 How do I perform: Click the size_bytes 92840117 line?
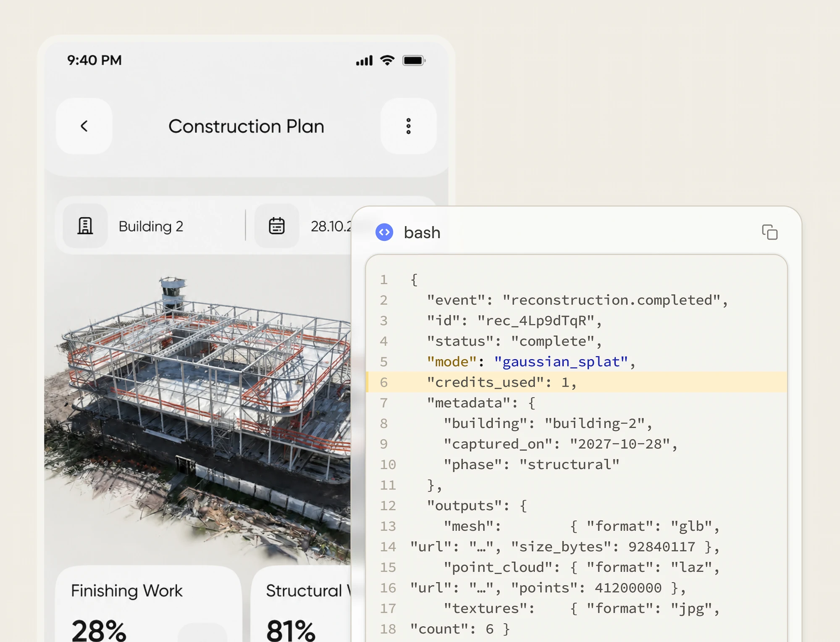coord(564,547)
